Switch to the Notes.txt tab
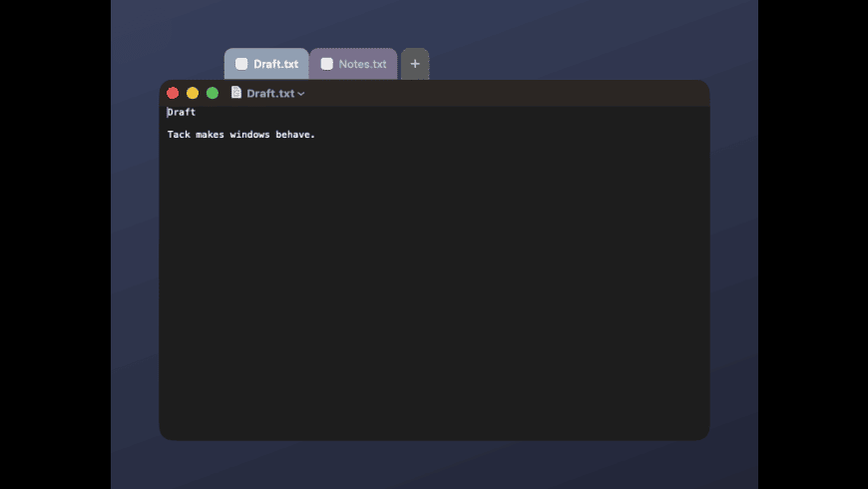The width and height of the screenshot is (868, 489). tap(353, 64)
